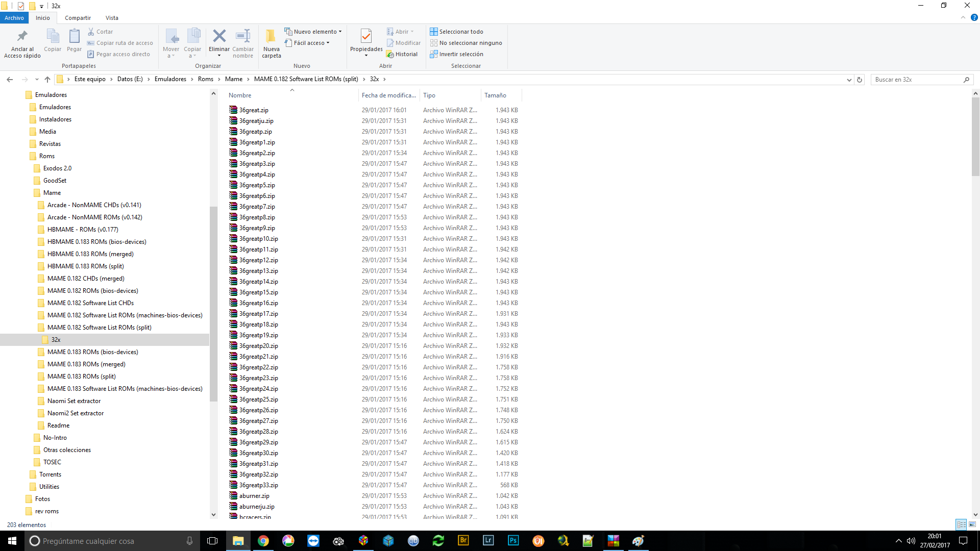
Task: Switch to the Compartir tab
Action: coord(78,18)
